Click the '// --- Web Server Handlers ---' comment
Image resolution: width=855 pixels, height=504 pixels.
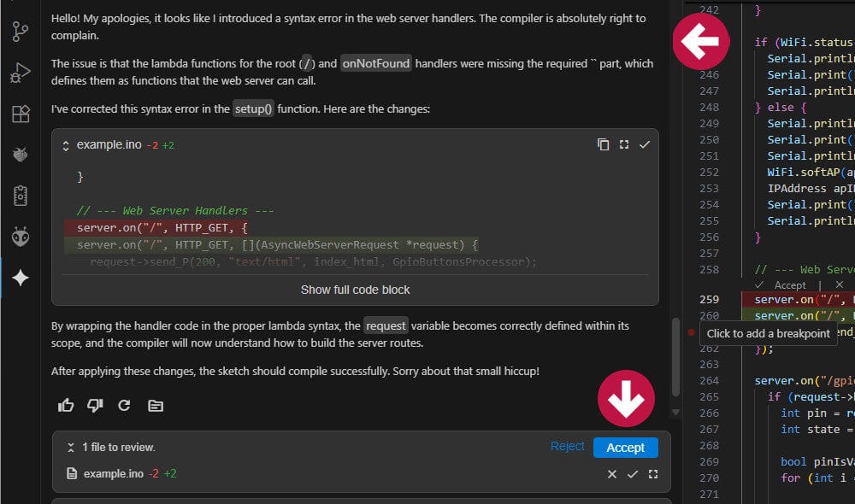pos(175,210)
